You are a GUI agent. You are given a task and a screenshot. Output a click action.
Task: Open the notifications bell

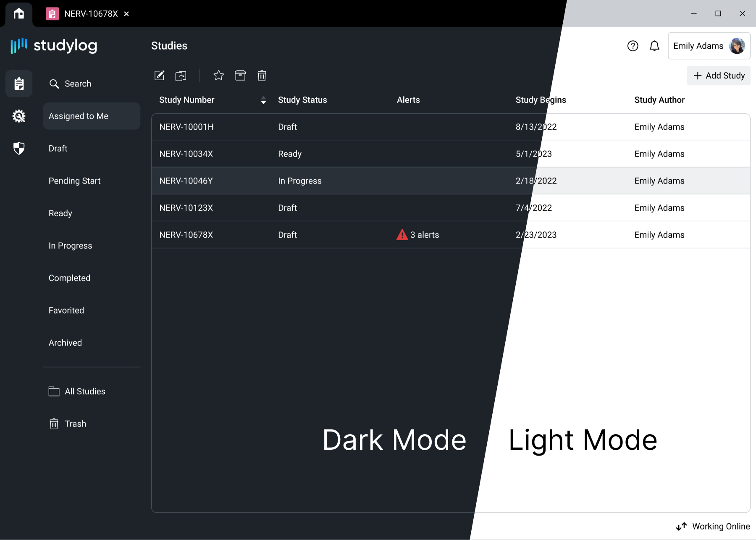(654, 46)
